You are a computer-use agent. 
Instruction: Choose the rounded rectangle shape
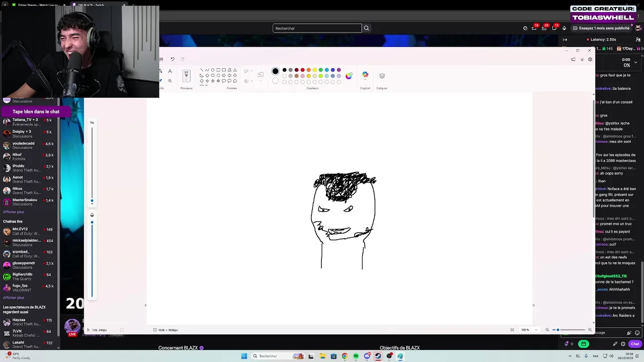click(223, 70)
